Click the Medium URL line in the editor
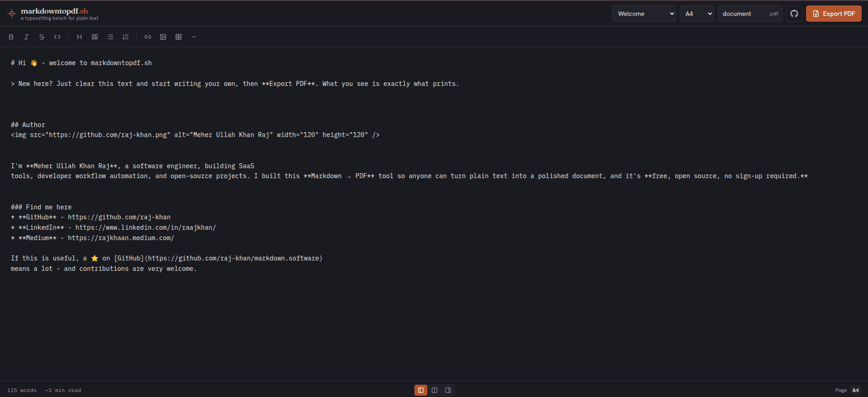 [92, 238]
